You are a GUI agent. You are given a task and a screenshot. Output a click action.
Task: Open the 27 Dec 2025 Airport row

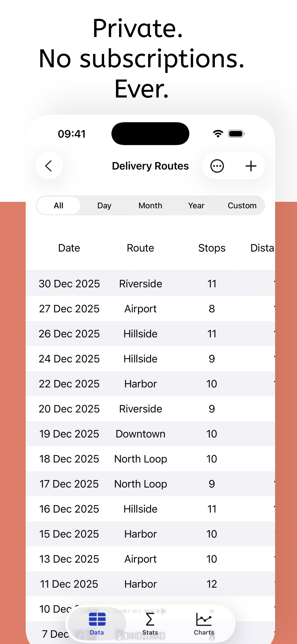[x=150, y=309]
